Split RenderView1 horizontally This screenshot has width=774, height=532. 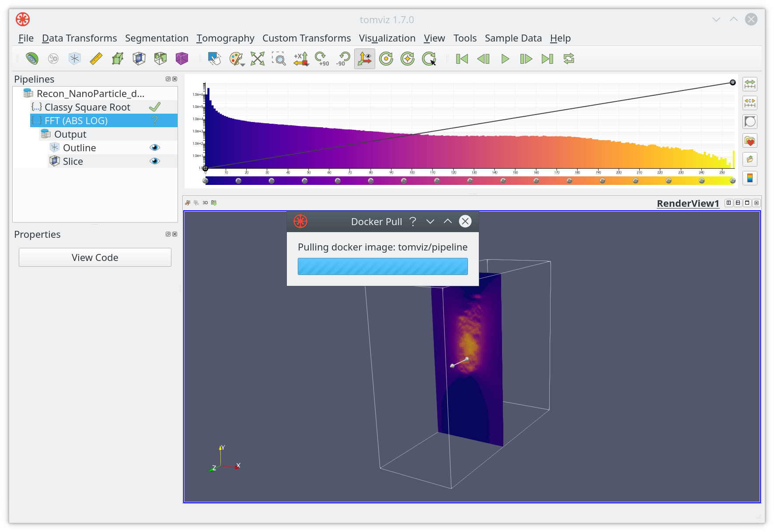pyautogui.click(x=729, y=203)
